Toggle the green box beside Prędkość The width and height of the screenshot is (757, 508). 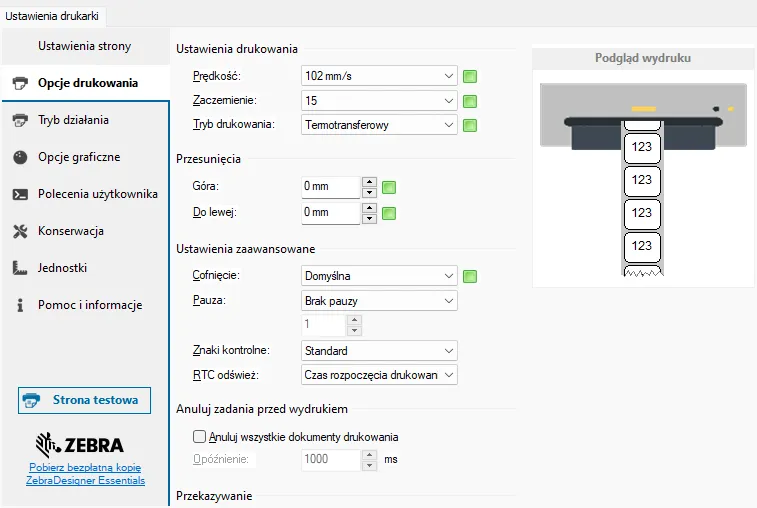point(470,76)
